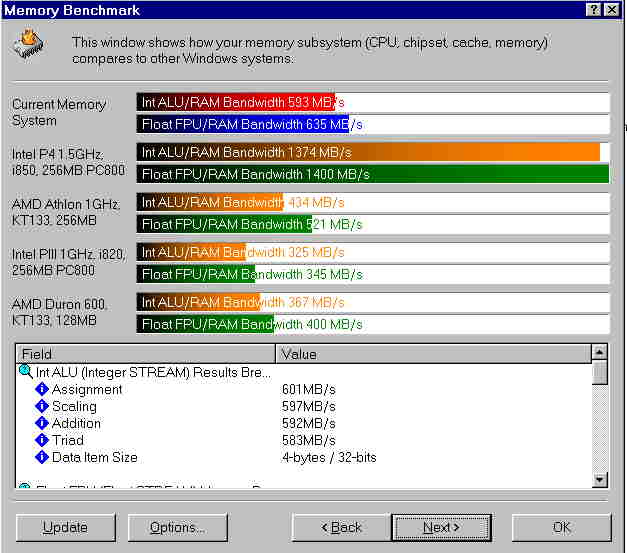
Task: Click the Int ALU 367 MB/s Duron bar
Action: point(198,302)
